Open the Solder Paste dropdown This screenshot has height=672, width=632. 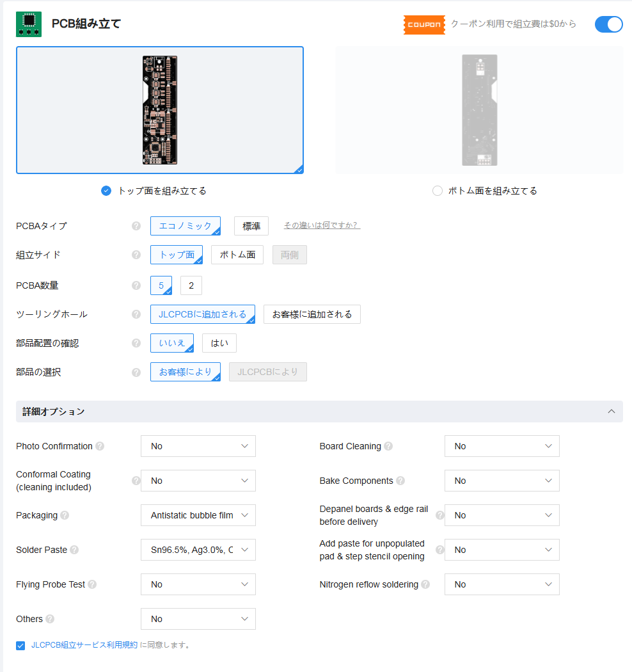(198, 549)
